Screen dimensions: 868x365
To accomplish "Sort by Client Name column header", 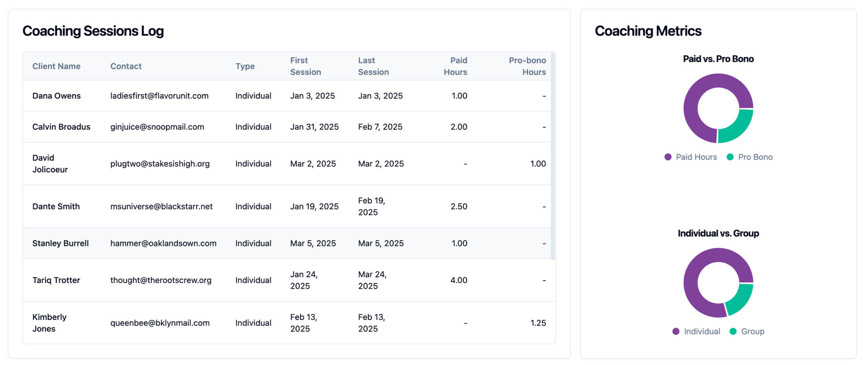I will 56,66.
